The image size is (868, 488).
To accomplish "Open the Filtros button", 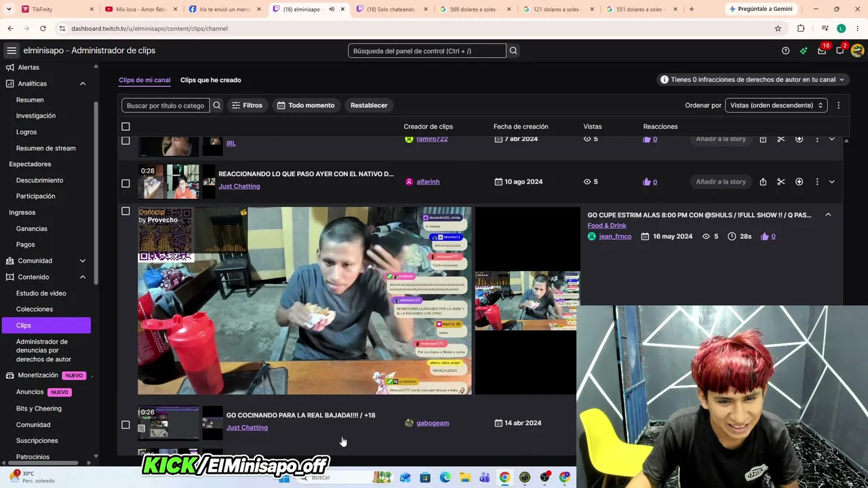I will pyautogui.click(x=247, y=105).
